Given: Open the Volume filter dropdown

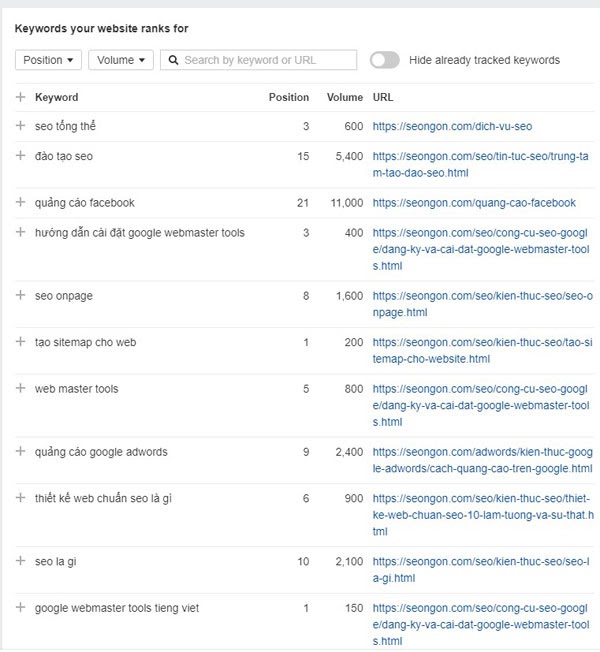Looking at the screenshot, I should pos(121,60).
